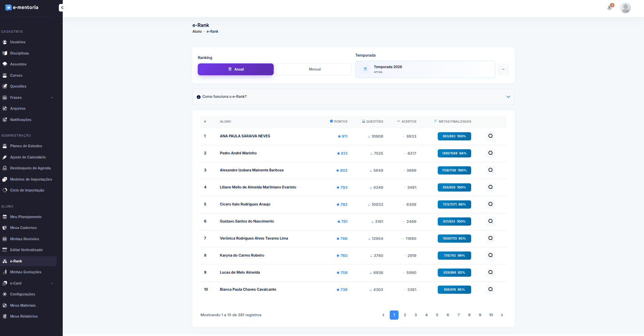
Task: Open the magnifier icon for Pedro André Marinho
Action: pyautogui.click(x=491, y=153)
